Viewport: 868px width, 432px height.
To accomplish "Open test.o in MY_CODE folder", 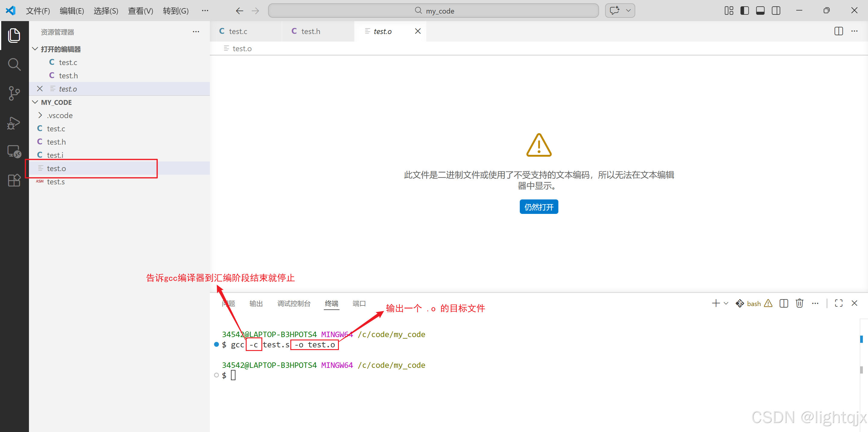I will coord(120,168).
